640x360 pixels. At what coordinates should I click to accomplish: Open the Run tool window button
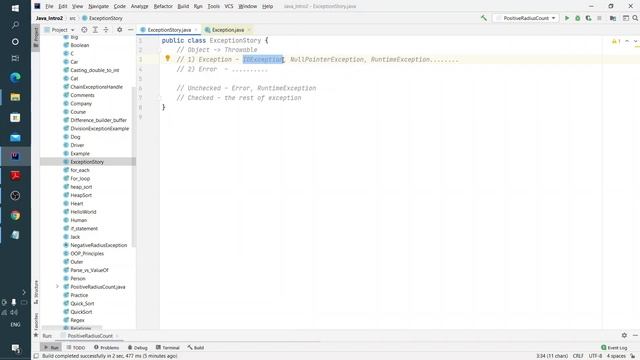tap(51, 347)
